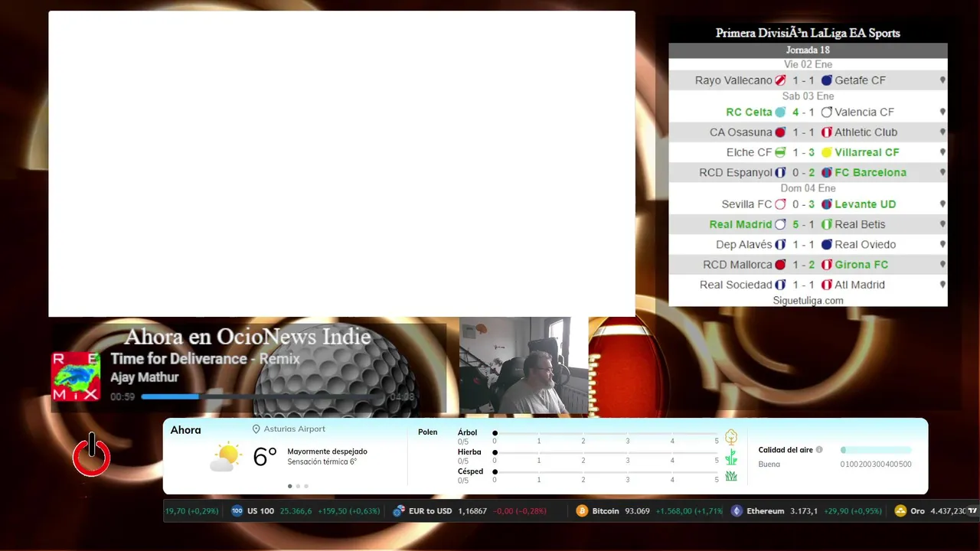Select the third weather carousel dot
This screenshot has height=551, width=980.
click(306, 486)
